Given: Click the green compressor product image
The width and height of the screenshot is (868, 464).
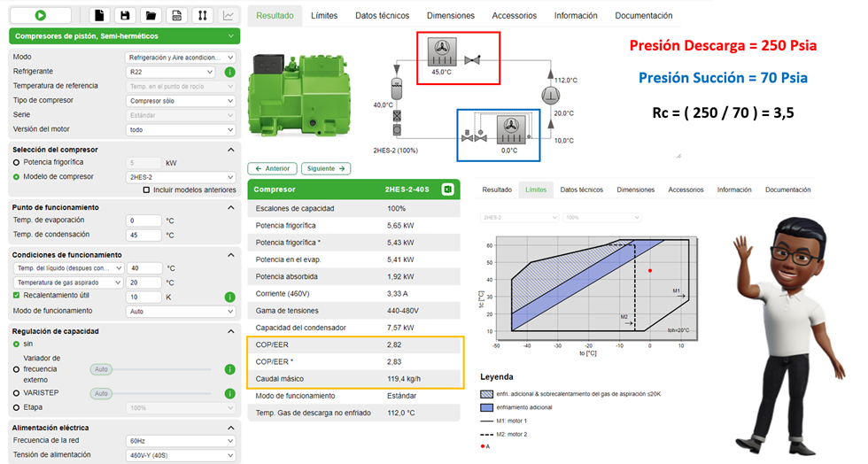Looking at the screenshot, I should pos(299,95).
